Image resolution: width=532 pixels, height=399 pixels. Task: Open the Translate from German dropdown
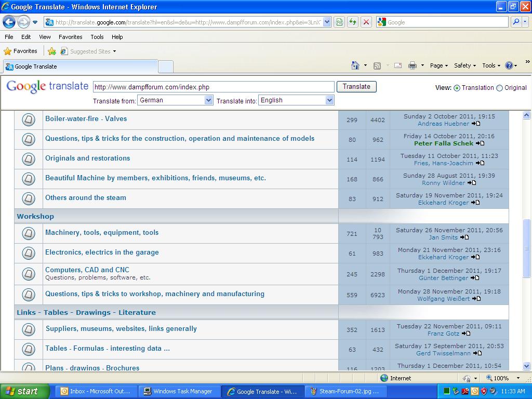pos(175,100)
